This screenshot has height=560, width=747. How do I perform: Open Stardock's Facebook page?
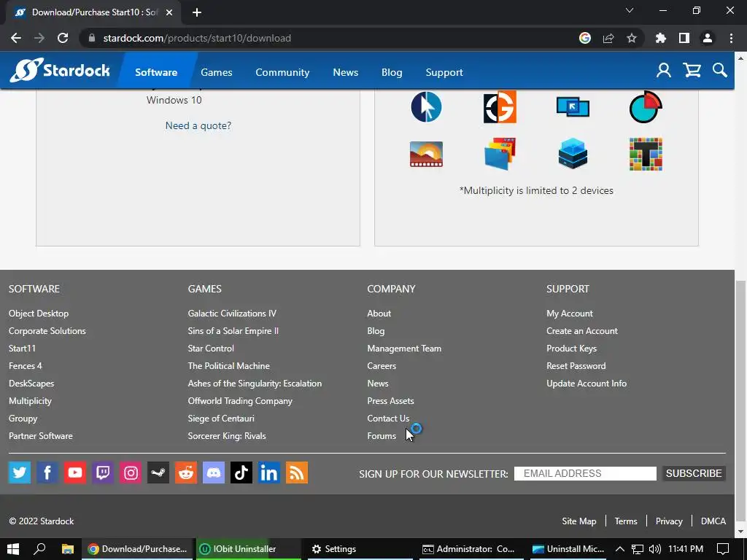click(47, 472)
